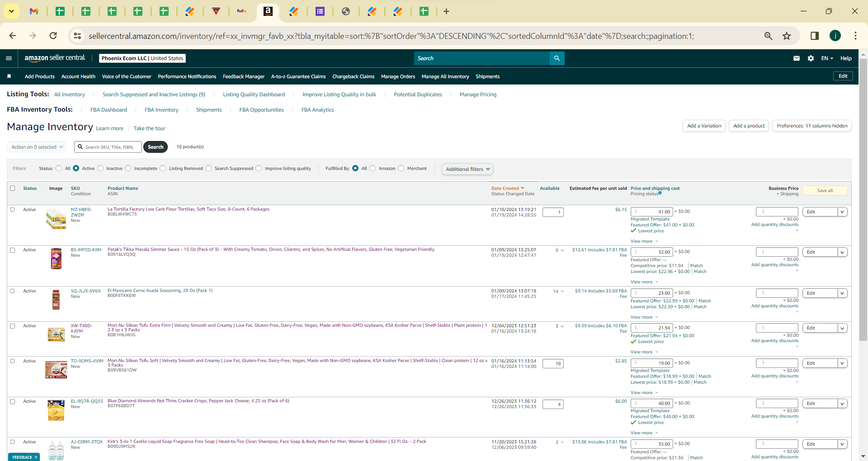Image resolution: width=868 pixels, height=461 pixels.
Task: Choose the All status radio button
Action: tap(59, 169)
